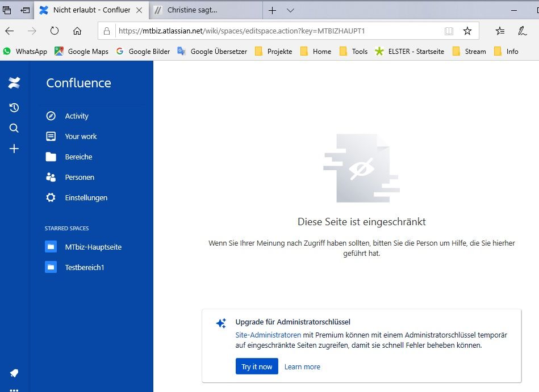Toggle the reading view book icon
539x392 pixels.
[x=449, y=31]
